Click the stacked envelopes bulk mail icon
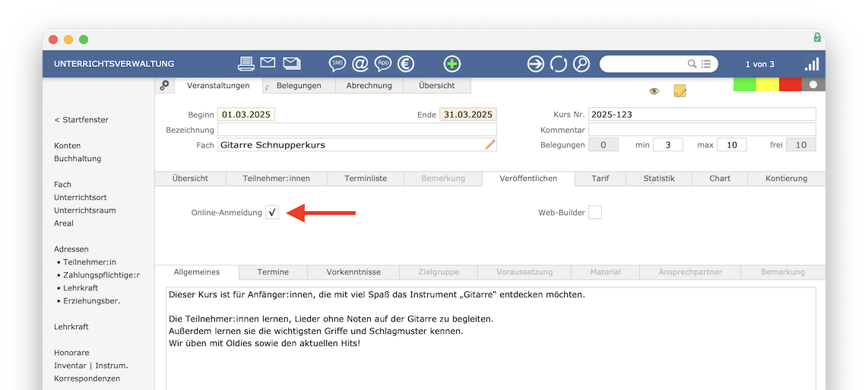This screenshot has width=868, height=390. pos(292,63)
